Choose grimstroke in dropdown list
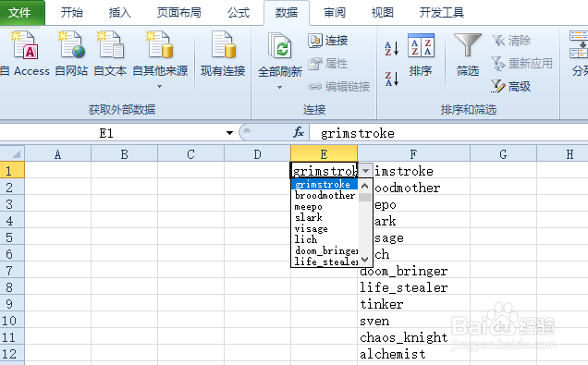The width and height of the screenshot is (588, 365). tap(325, 184)
